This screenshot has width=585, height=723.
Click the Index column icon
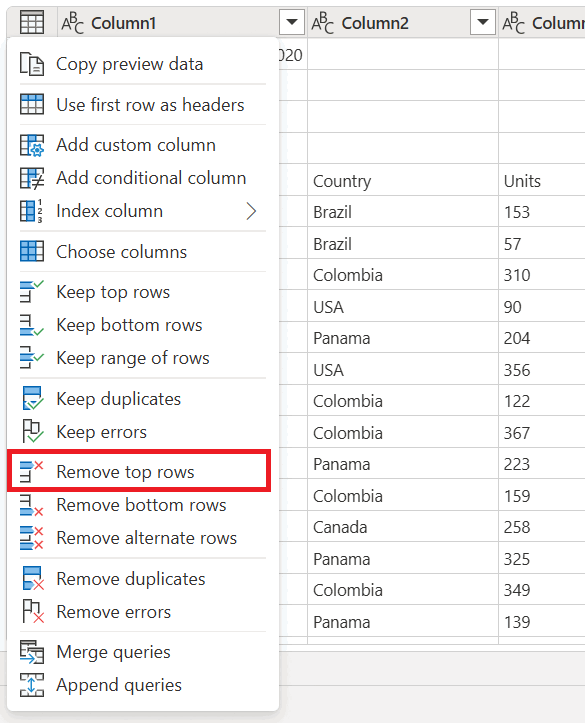(x=32, y=211)
